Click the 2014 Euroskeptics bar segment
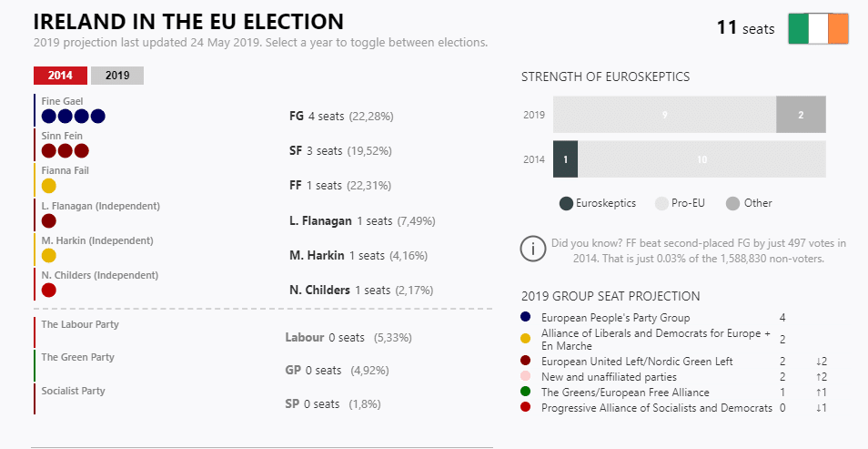Screen dimensions: 868x449 point(565,159)
